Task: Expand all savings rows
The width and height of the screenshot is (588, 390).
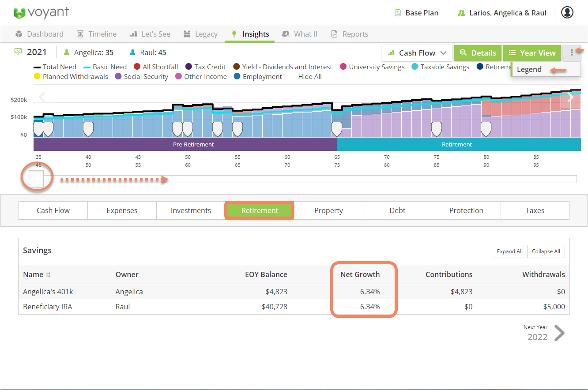Action: 509,251
